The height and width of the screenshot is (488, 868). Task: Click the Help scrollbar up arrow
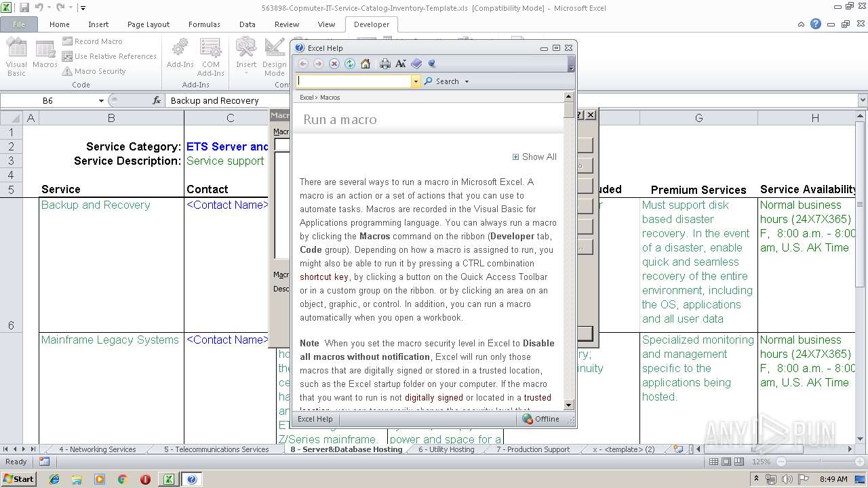click(569, 97)
